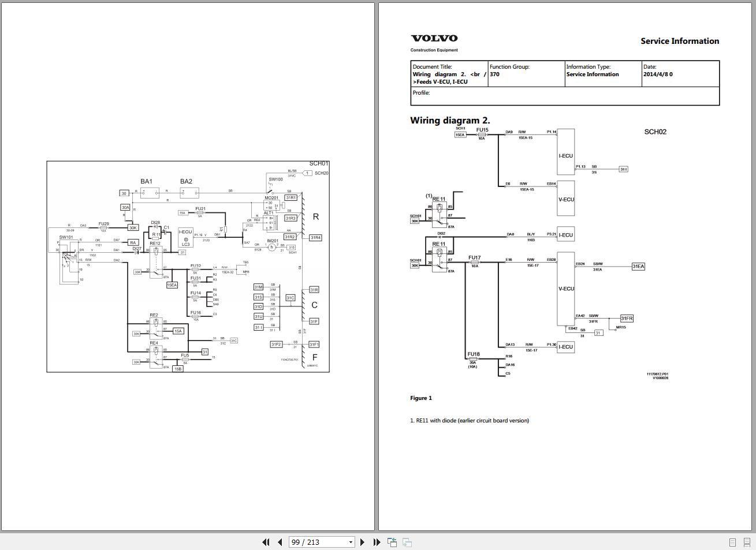Click the SCH02 label in diagram
756x550 pixels.
pos(656,132)
